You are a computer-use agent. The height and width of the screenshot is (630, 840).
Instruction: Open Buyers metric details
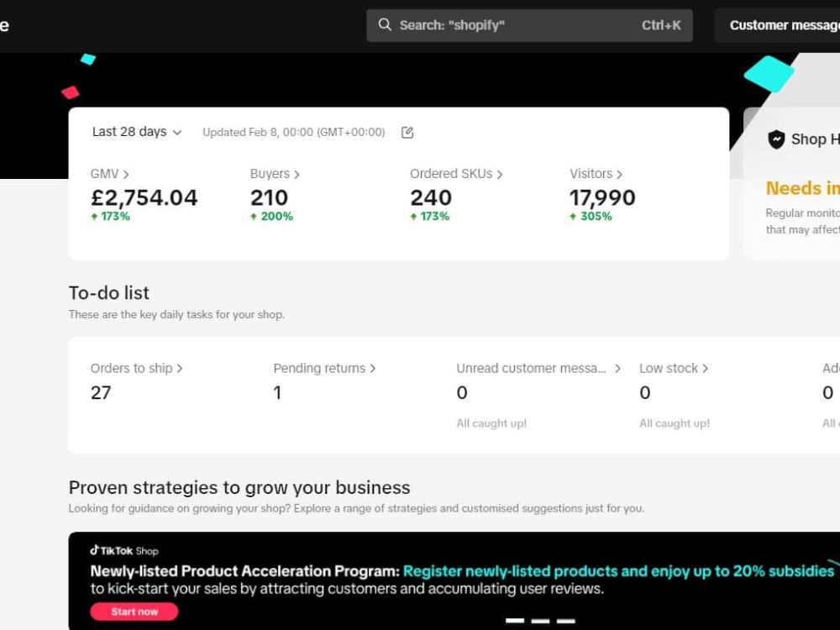click(x=275, y=174)
